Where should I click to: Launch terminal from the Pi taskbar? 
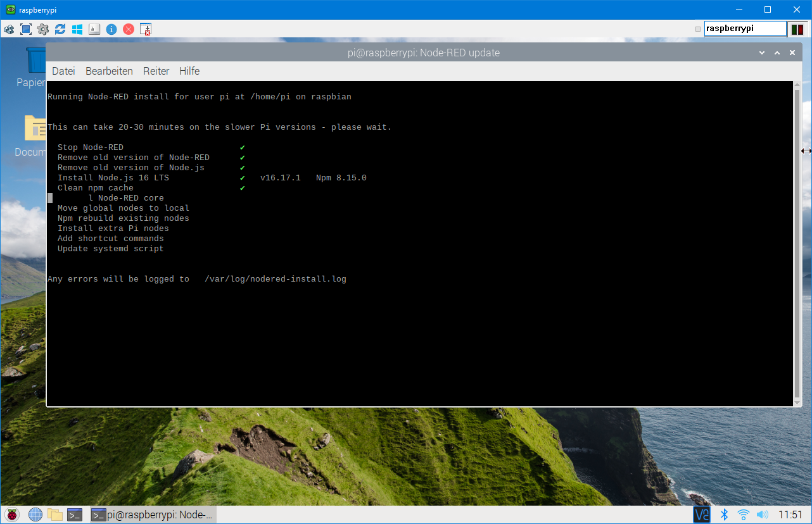pos(75,515)
